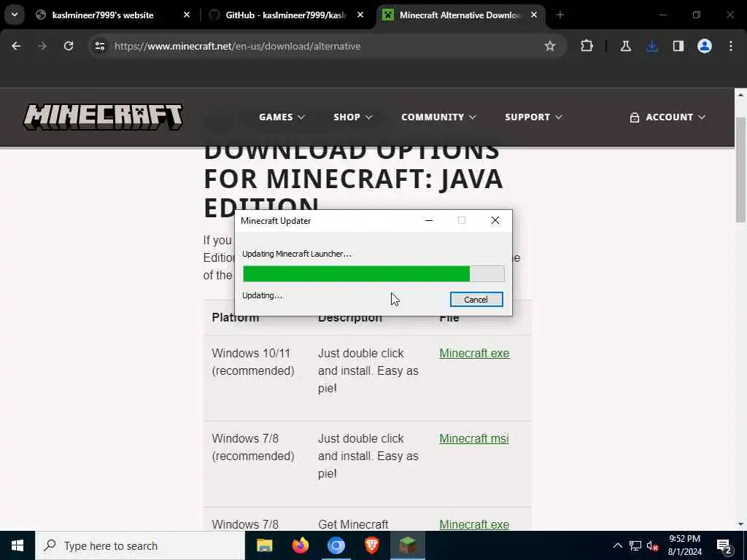Cancel the Minecraft Launcher update
The height and width of the screenshot is (560, 747).
coord(476,300)
